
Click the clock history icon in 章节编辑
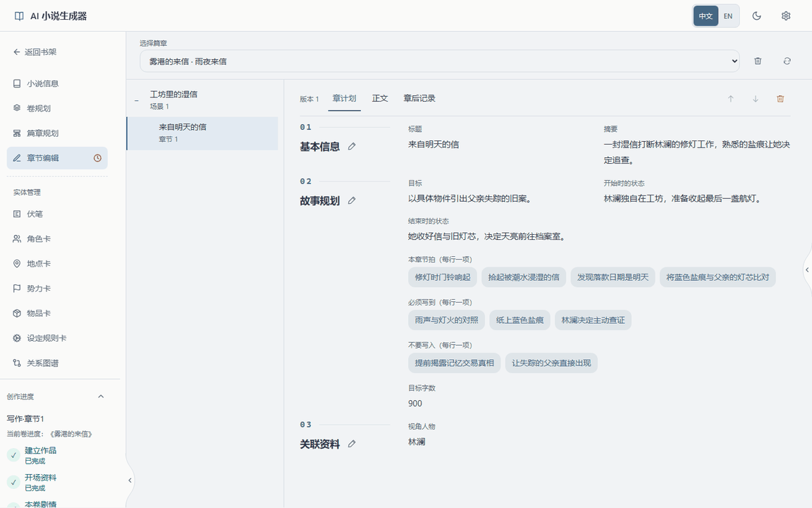click(97, 158)
